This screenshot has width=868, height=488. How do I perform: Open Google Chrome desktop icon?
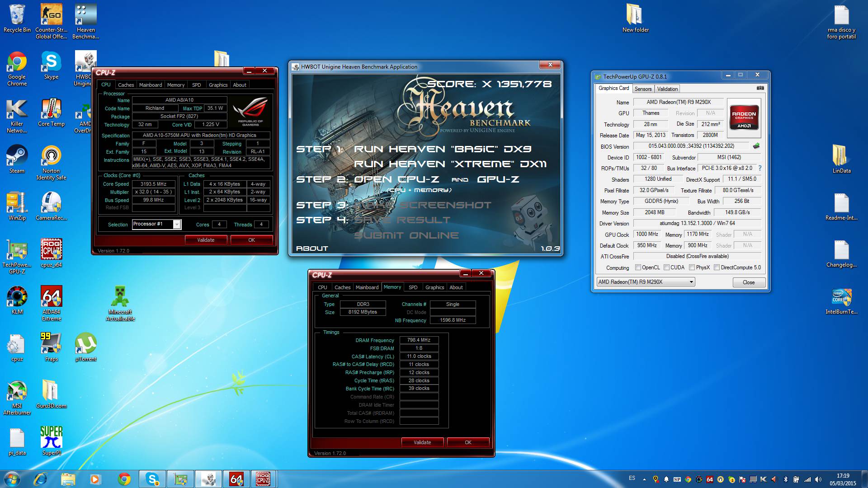17,68
